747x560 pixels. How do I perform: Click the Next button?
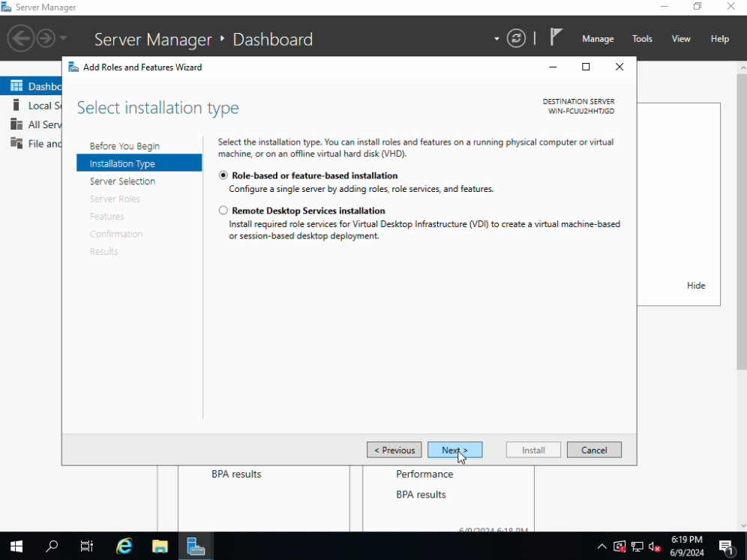click(x=454, y=450)
